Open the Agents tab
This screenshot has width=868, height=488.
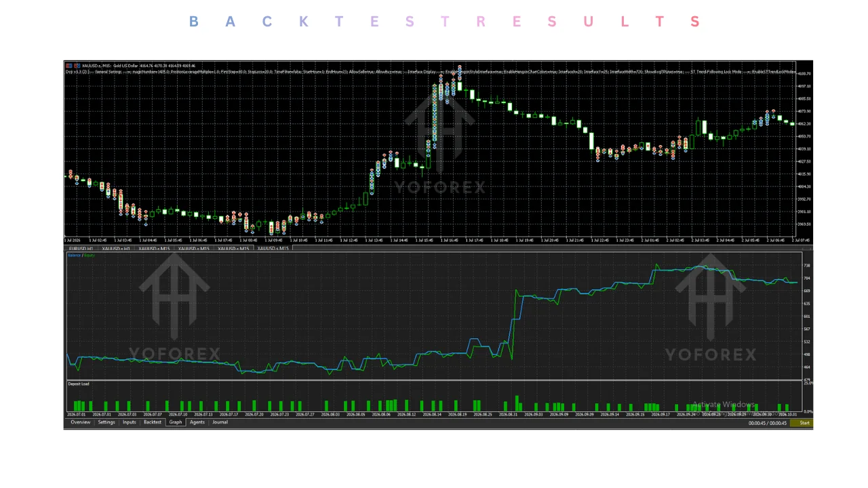pyautogui.click(x=197, y=422)
